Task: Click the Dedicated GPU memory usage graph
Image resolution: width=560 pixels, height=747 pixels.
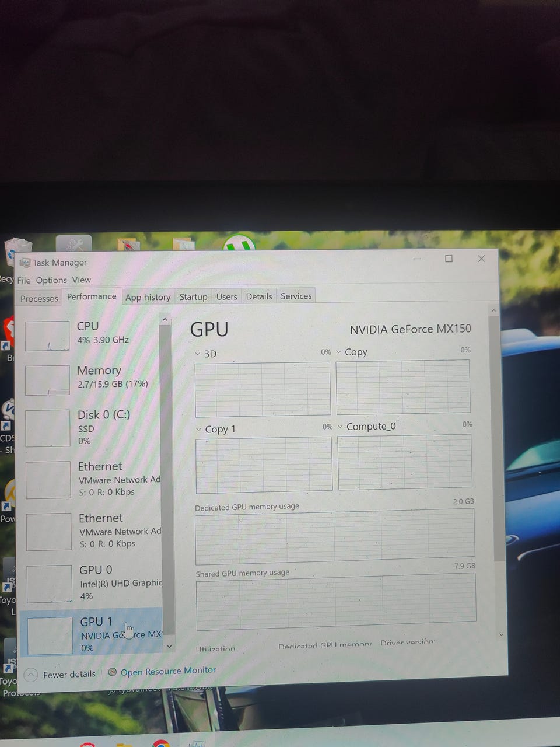Action: click(335, 535)
